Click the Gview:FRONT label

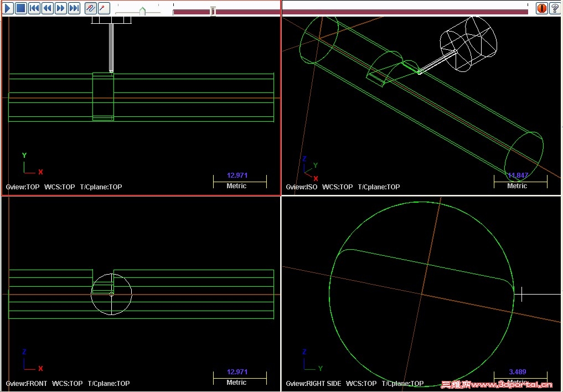click(x=27, y=383)
